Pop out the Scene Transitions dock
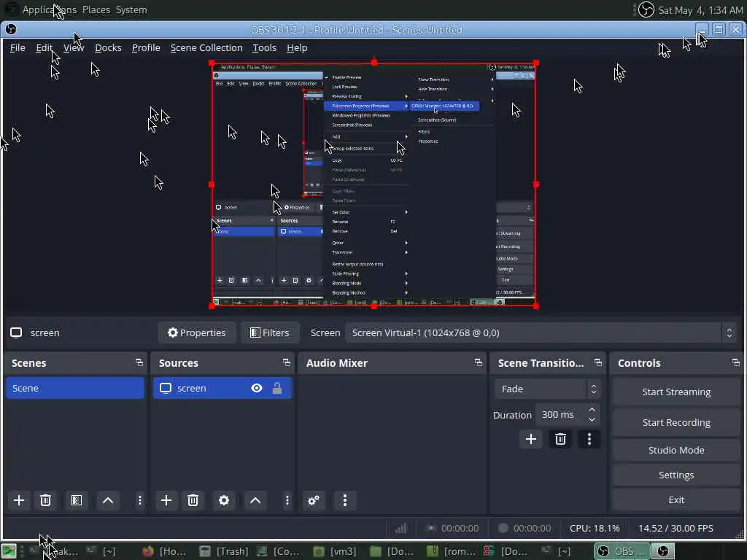Screen dimensions: 747x560 (x=598, y=363)
